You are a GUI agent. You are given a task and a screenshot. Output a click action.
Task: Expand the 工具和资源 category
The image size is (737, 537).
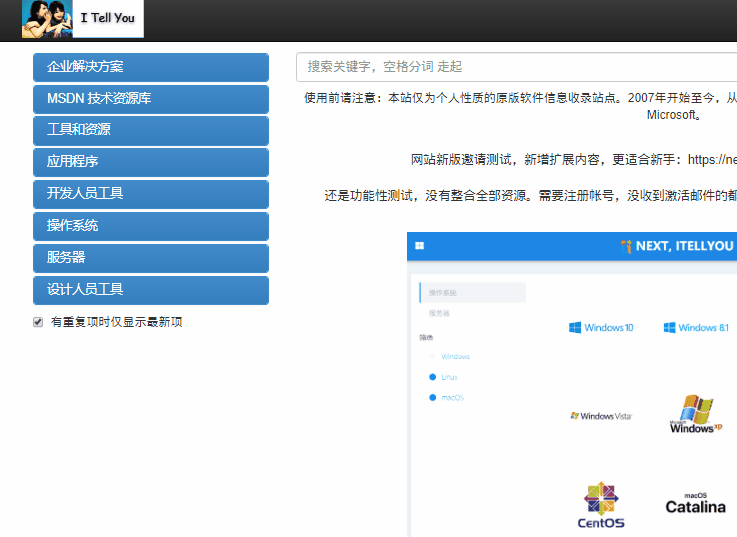click(x=151, y=131)
